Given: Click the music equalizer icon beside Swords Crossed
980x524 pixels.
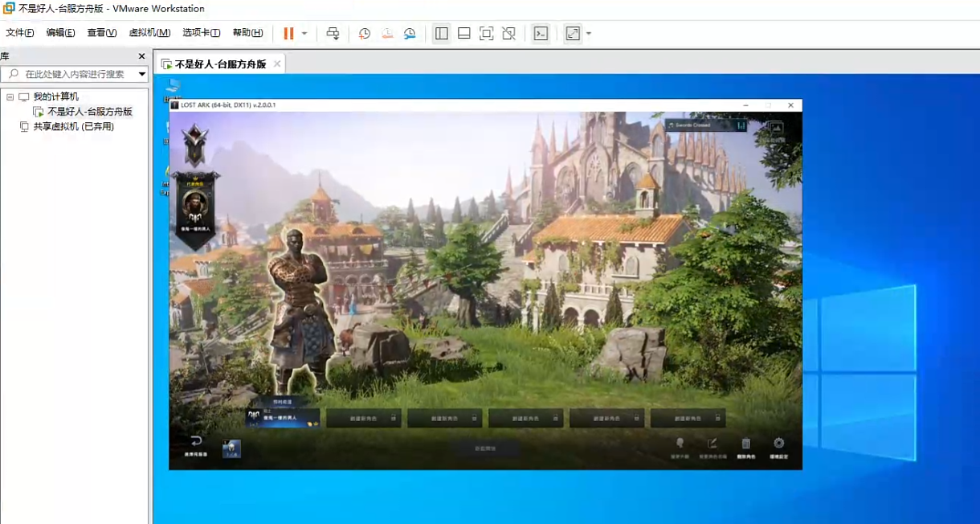Looking at the screenshot, I should (741, 125).
